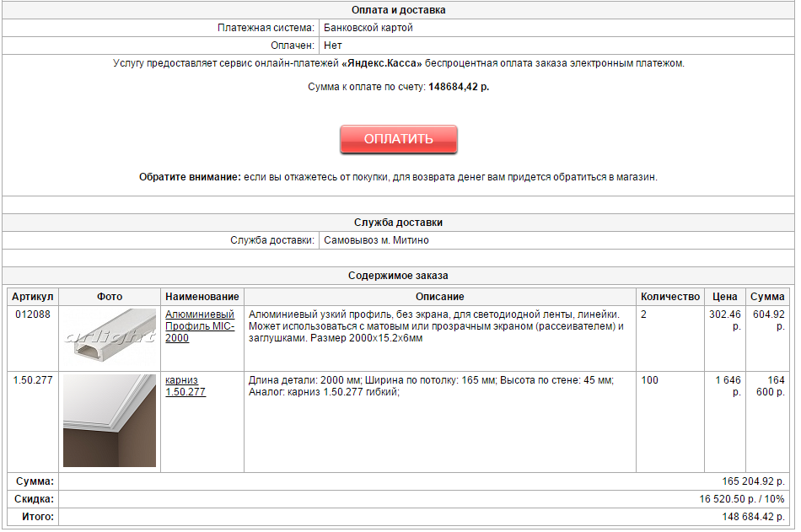Click the aluminum profile product photo
The image size is (801, 532).
coord(110,337)
